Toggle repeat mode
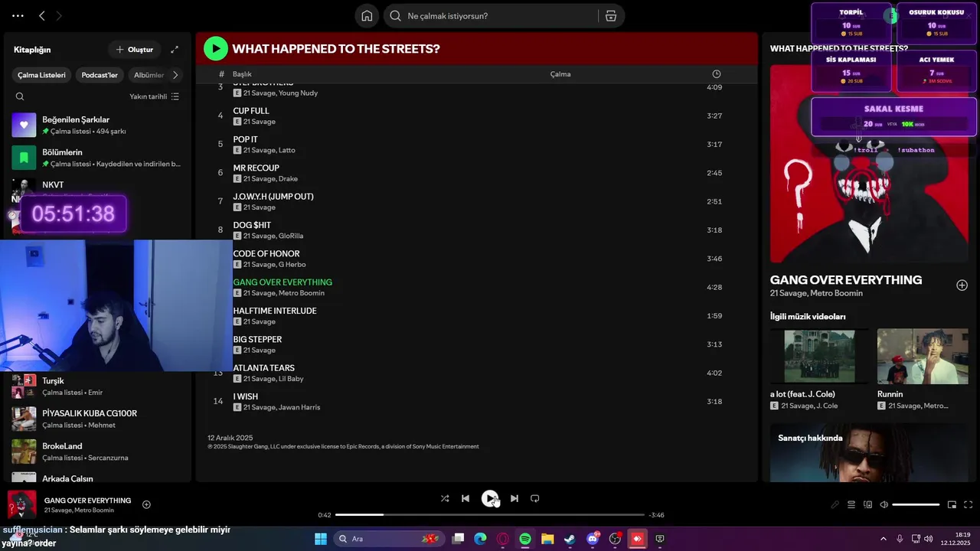This screenshot has width=980, height=551. (x=535, y=498)
